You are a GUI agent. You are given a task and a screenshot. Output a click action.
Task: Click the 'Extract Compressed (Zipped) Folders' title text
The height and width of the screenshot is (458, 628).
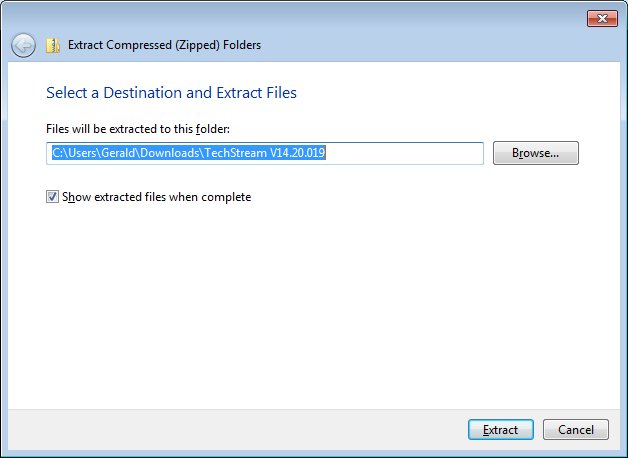[164, 45]
